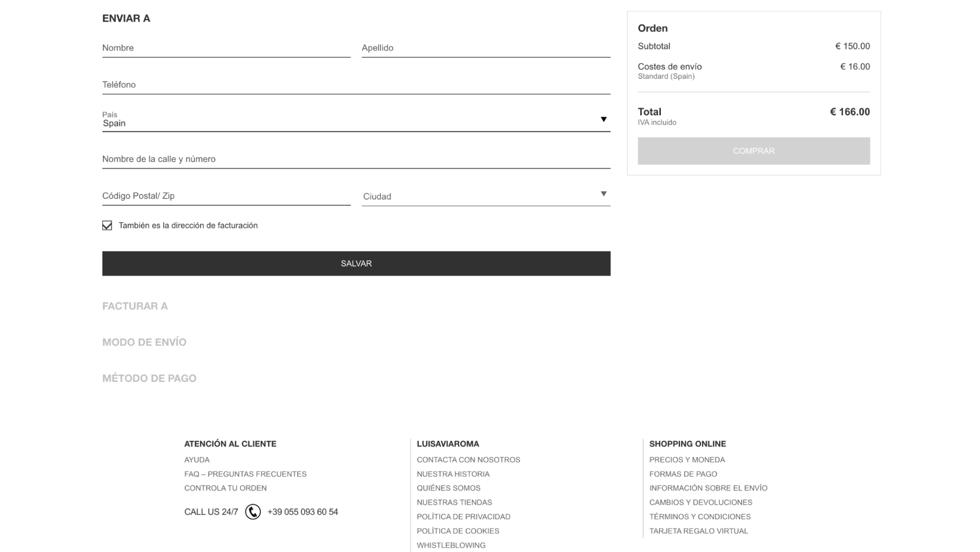Click the ENVIAR A heading
The height and width of the screenshot is (552, 980).
(126, 19)
